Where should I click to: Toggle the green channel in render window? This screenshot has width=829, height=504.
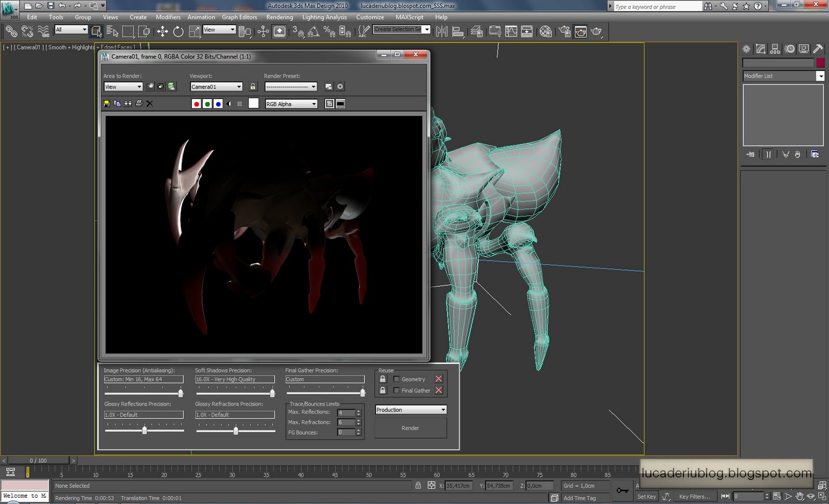(x=207, y=104)
